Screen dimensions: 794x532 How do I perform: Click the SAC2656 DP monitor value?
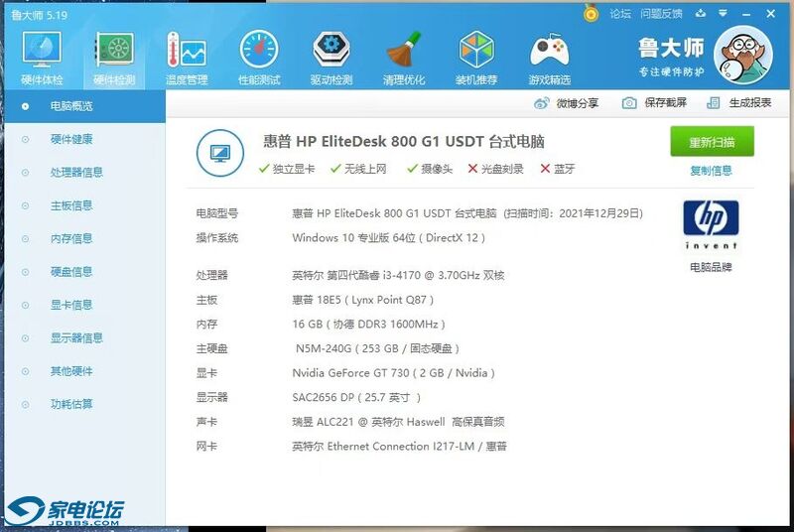coord(356,397)
